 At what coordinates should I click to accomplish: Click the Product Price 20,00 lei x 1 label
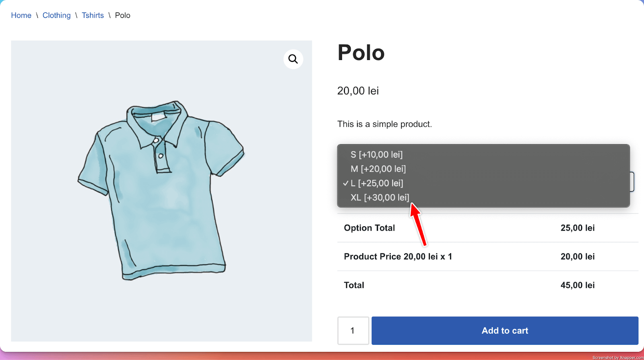point(398,257)
